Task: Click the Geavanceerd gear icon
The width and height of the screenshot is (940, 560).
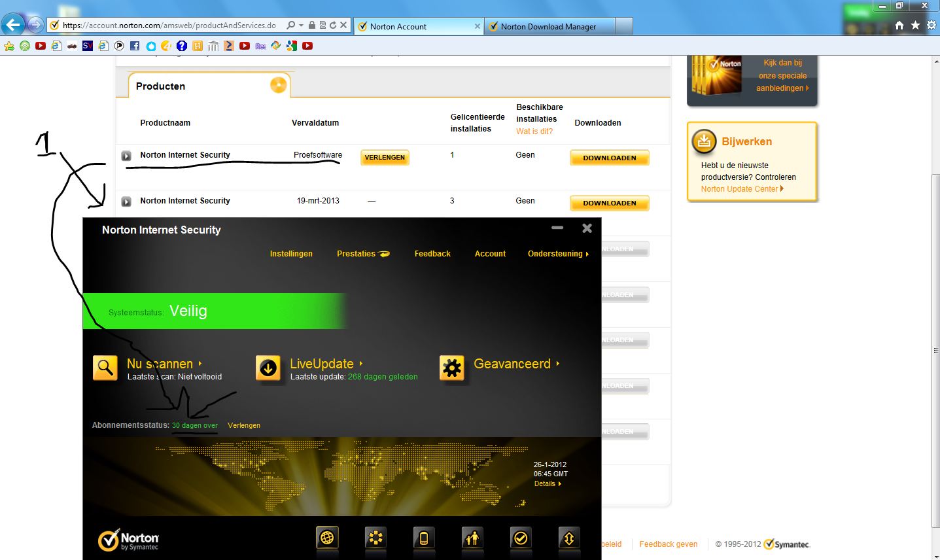Action: pyautogui.click(x=452, y=368)
